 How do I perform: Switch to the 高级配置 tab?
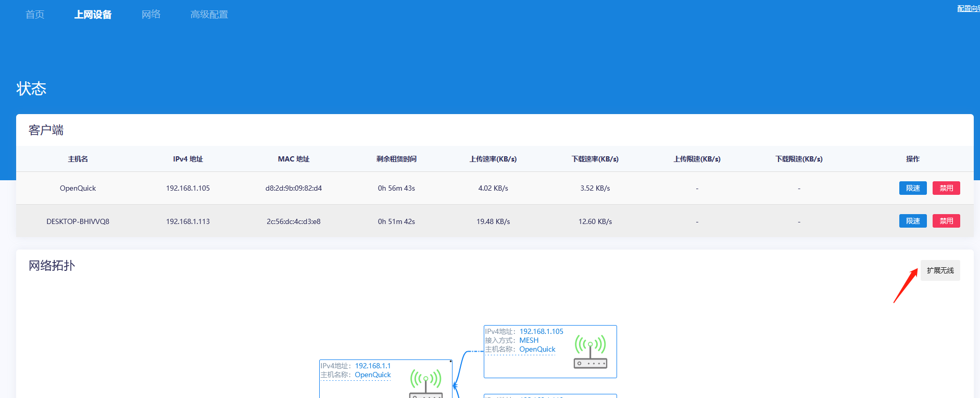209,15
